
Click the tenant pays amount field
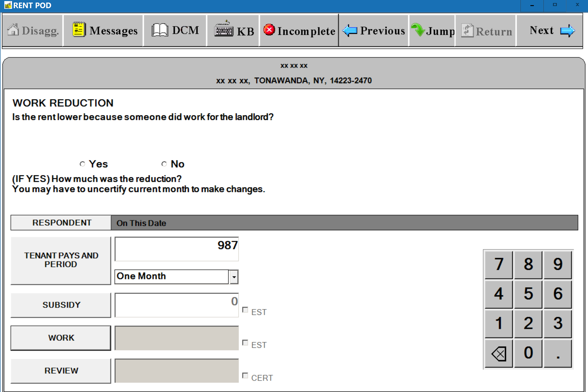(176, 249)
